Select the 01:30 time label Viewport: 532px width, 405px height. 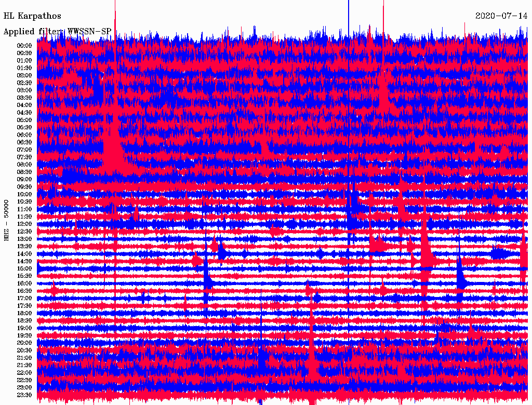(24, 68)
